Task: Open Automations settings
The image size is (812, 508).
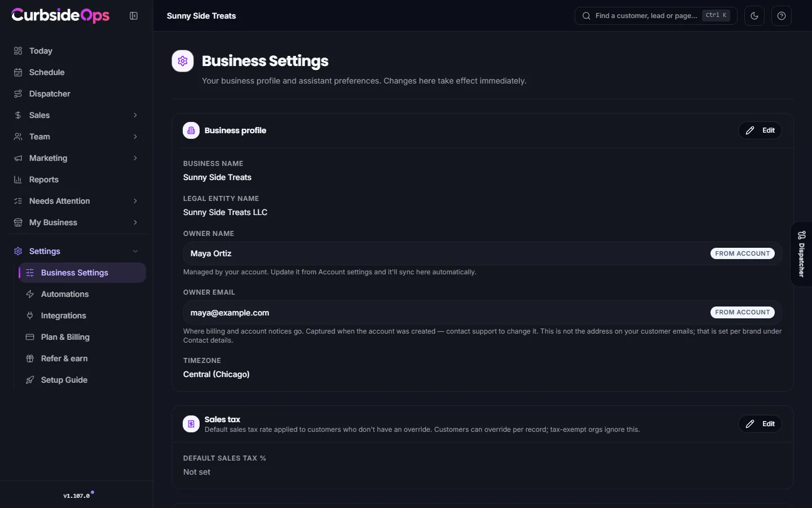Action: click(82, 294)
